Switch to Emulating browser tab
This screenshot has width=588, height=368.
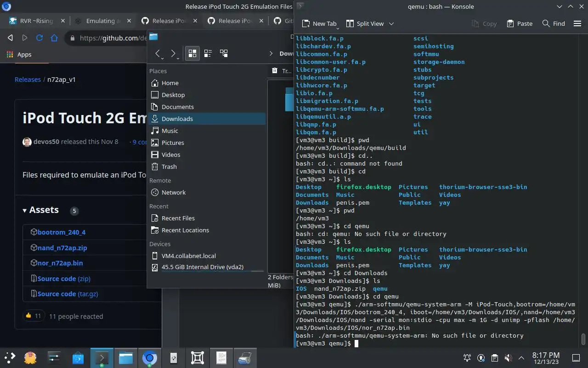pyautogui.click(x=103, y=21)
